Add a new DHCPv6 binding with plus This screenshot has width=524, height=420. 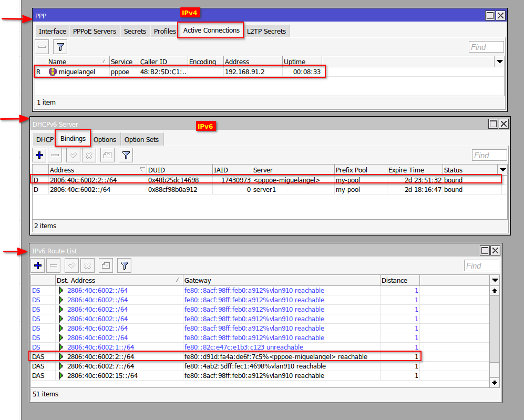coord(39,155)
